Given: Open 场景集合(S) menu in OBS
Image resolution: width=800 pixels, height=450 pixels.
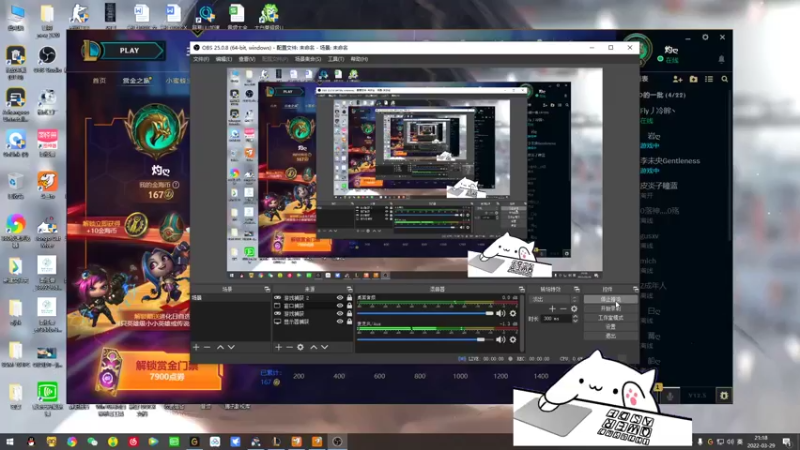Looking at the screenshot, I should 308,59.
